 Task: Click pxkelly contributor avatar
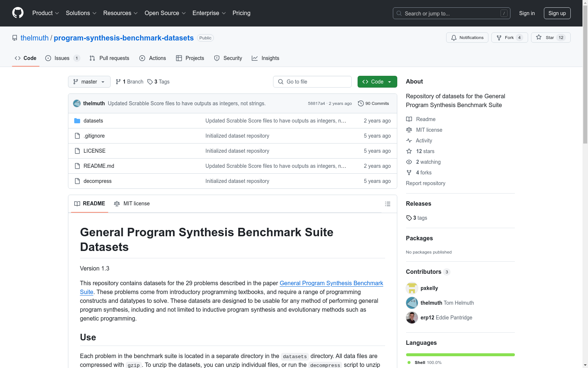412,288
